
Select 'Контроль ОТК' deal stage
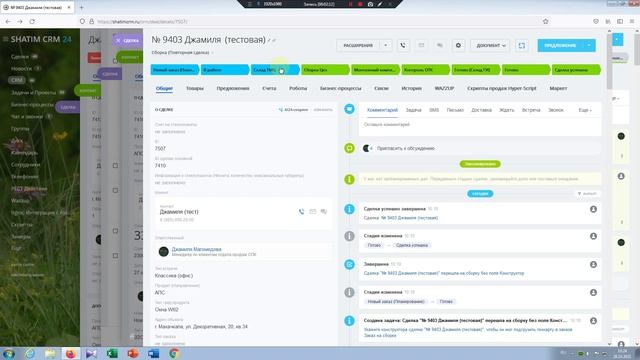(425, 70)
